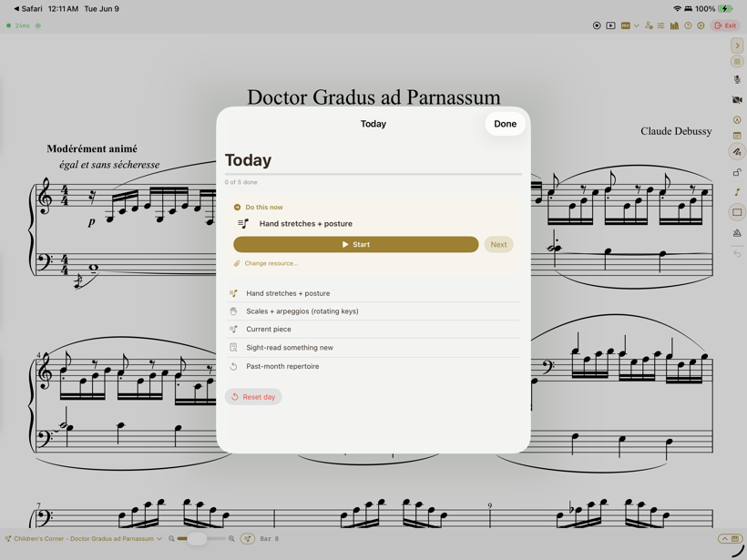This screenshot has height=560, width=747.
Task: Click the green audio waveform icon
Action: [x=38, y=25]
